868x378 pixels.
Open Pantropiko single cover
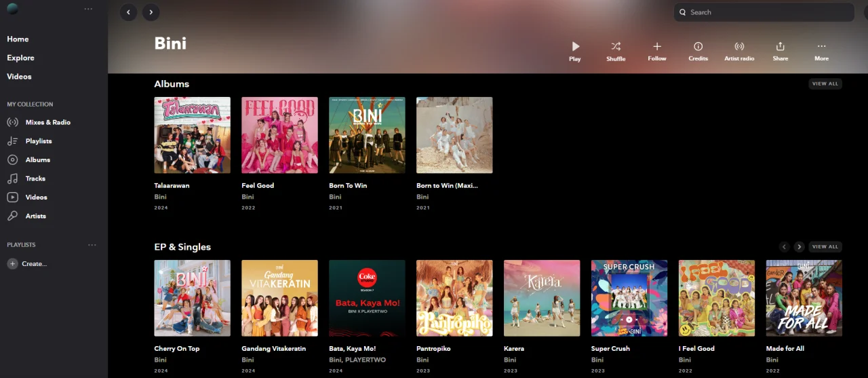coord(455,298)
